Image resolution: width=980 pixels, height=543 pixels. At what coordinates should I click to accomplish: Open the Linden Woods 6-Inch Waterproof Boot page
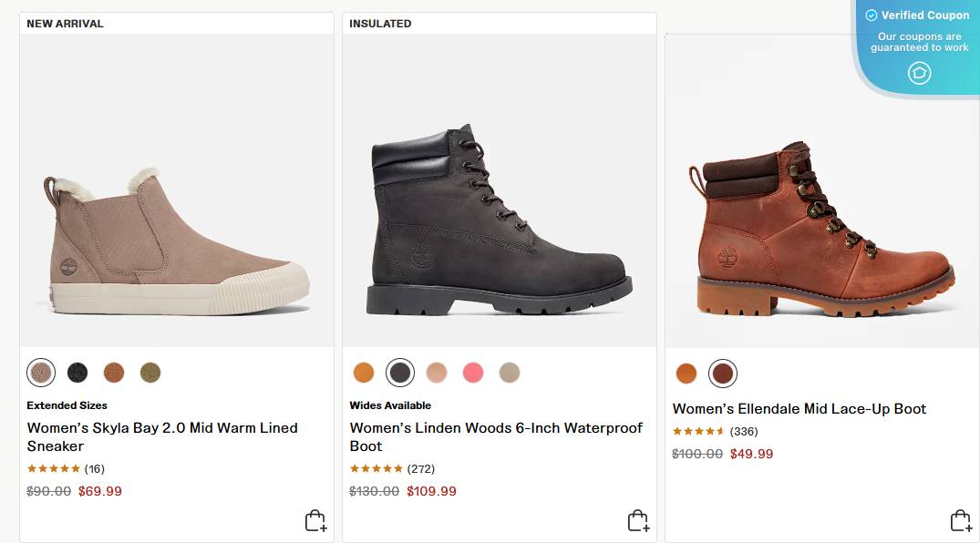point(496,436)
